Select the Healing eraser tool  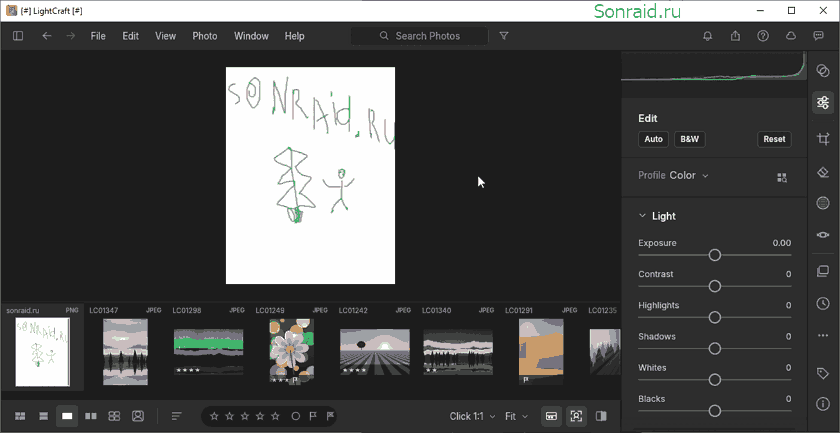823,172
